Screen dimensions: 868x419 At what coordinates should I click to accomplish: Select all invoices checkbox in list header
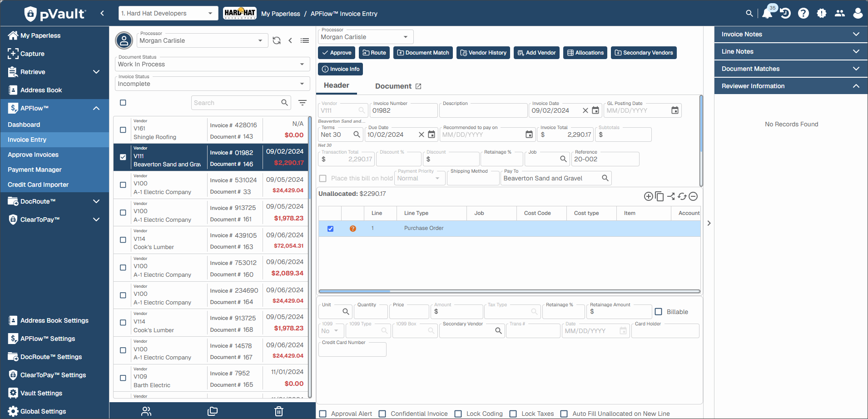pos(123,103)
